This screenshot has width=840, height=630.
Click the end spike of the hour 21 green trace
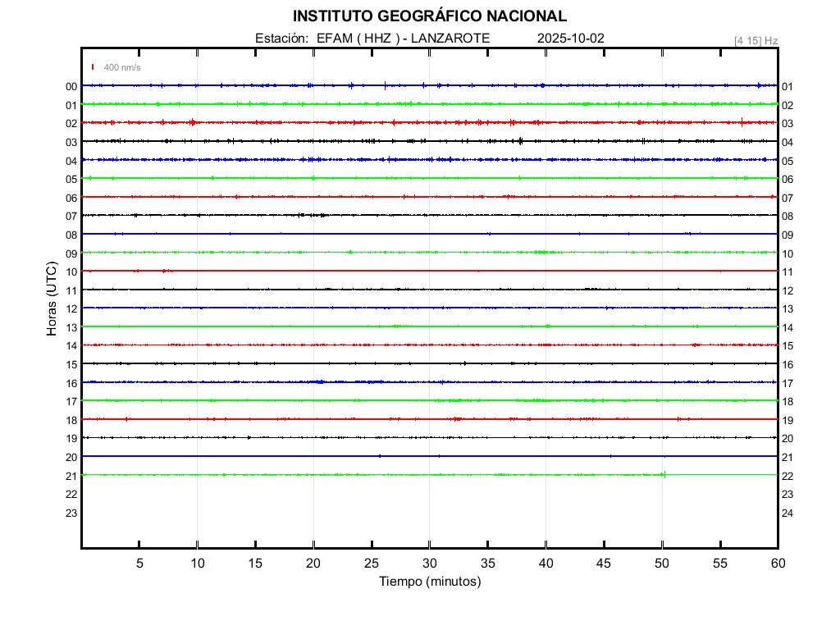tap(664, 474)
